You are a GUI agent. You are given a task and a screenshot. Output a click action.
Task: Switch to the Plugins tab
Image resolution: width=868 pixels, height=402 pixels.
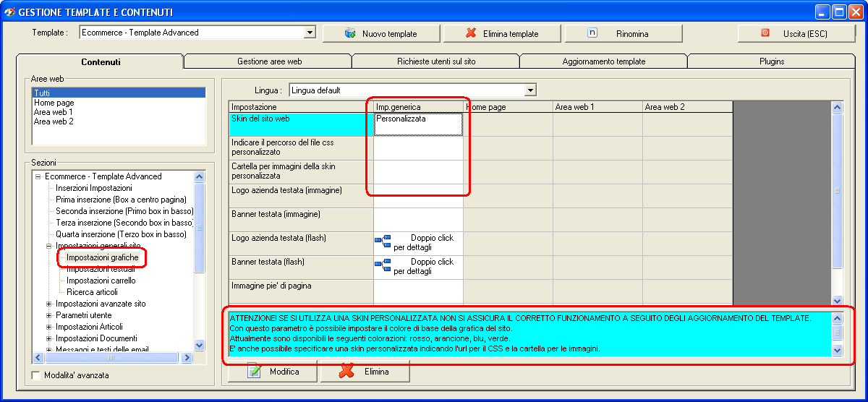[772, 61]
